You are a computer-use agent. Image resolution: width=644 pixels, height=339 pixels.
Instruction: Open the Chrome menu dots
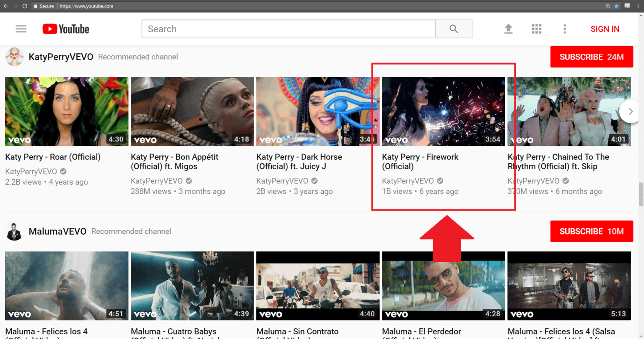point(638,6)
